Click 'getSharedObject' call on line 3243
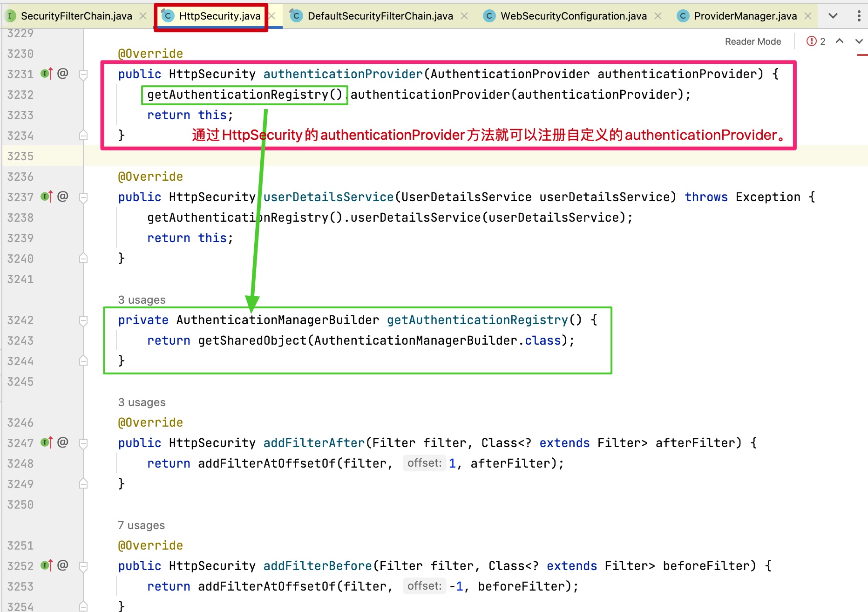The image size is (868, 612). click(252, 340)
